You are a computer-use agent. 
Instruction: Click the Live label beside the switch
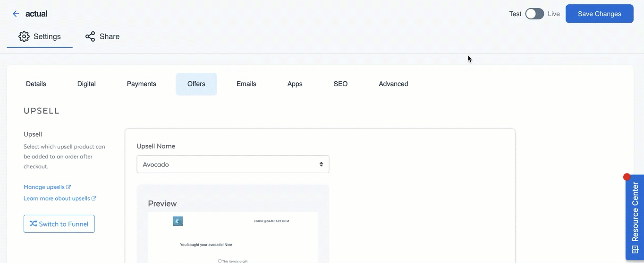click(x=554, y=14)
